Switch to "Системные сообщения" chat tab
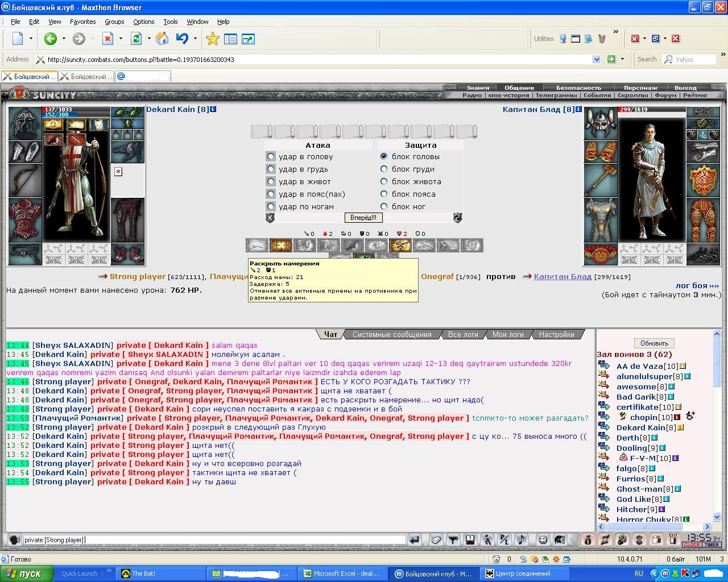The image size is (728, 582). 392,334
